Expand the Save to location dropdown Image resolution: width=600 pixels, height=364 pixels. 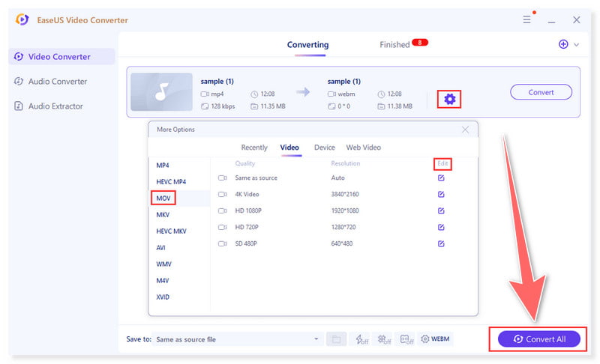(x=316, y=339)
